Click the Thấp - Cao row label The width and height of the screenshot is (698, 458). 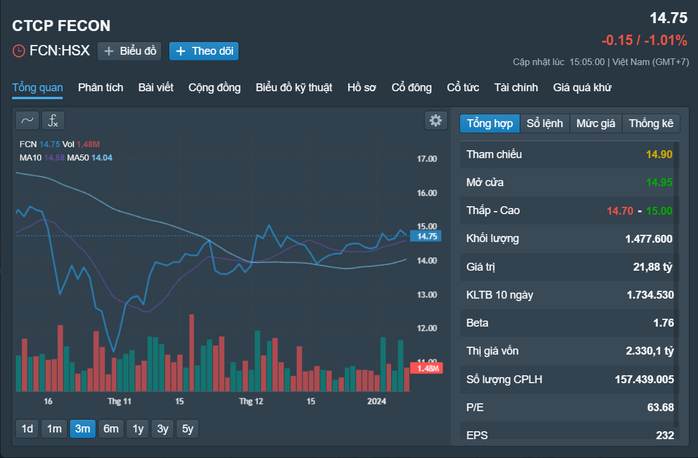tap(493, 211)
